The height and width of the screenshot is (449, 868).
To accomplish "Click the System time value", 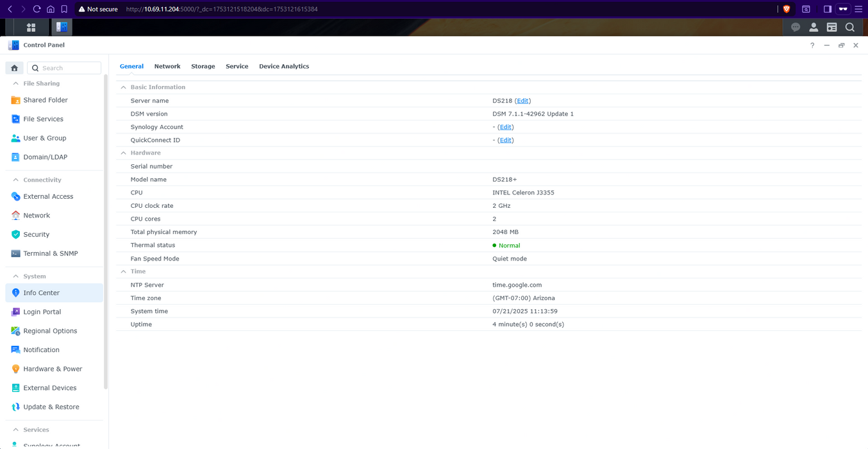I will [x=525, y=311].
